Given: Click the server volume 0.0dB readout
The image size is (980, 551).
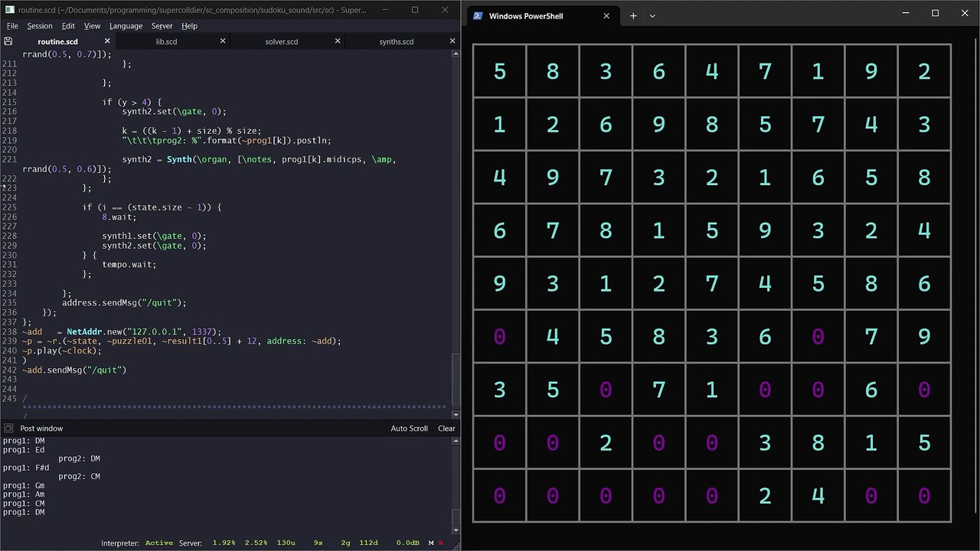Looking at the screenshot, I should pos(407,543).
